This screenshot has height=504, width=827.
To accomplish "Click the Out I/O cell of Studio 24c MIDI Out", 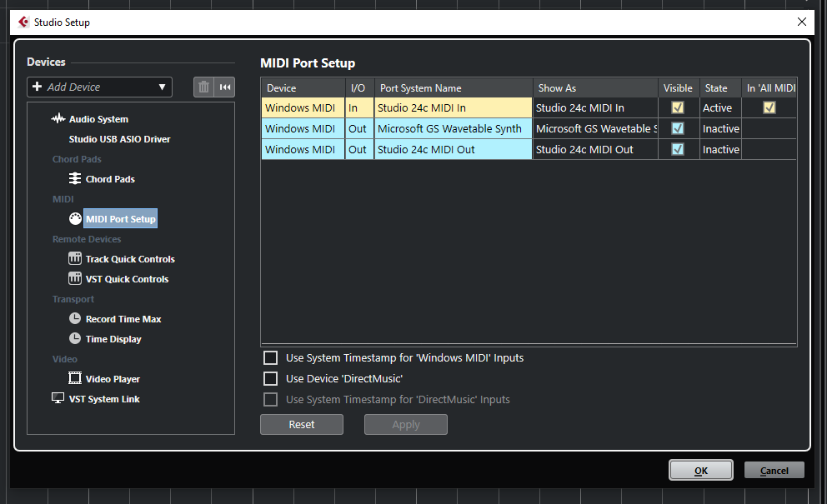I will point(359,149).
